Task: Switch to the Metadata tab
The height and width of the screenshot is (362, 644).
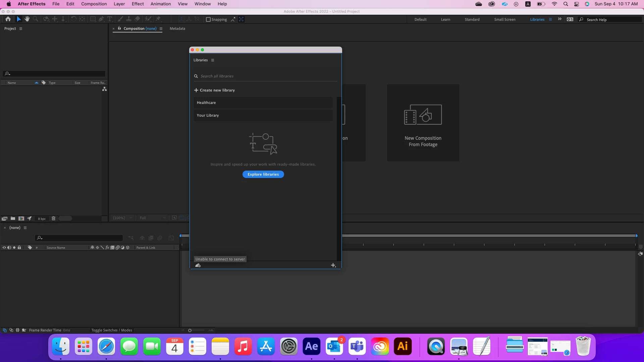Action: [177, 29]
